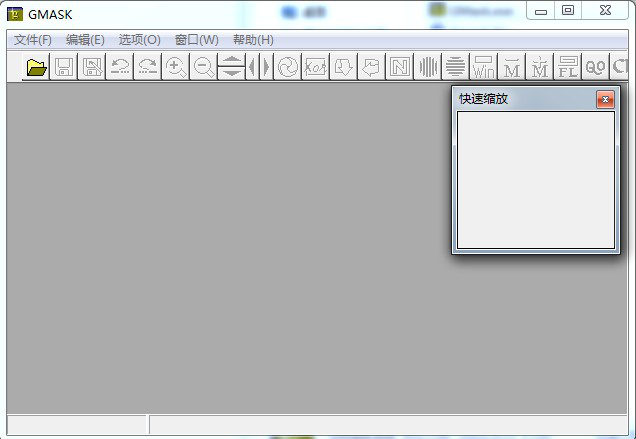The image size is (636, 439).
Task: Zoom in with the plus magnifier
Action: [176, 67]
